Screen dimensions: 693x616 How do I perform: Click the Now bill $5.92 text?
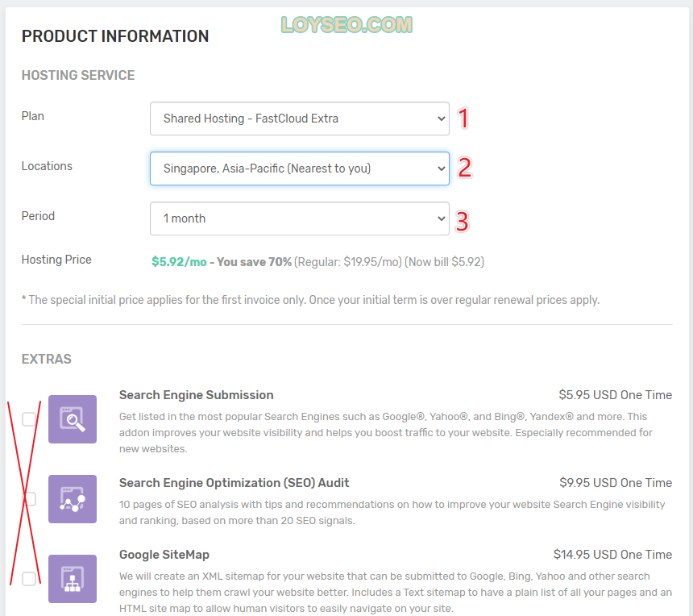coord(444,262)
